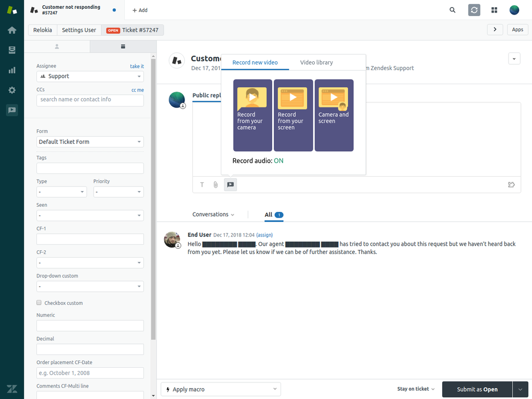Toggle the Checkbox custom field
532x399 pixels.
[x=39, y=303]
